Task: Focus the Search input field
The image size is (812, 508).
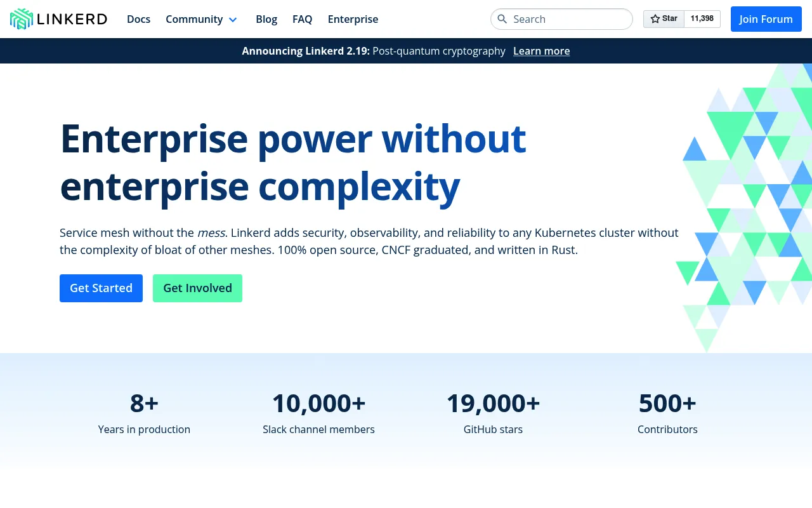Action: point(561,19)
